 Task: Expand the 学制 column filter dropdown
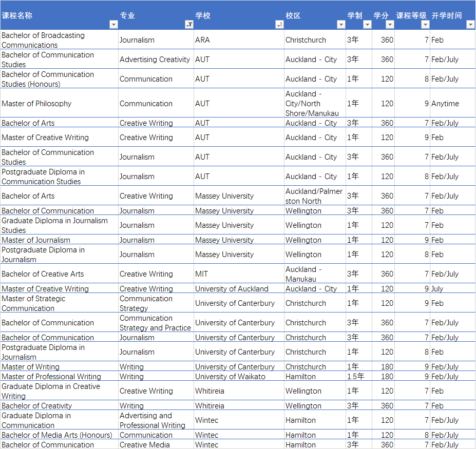[x=367, y=25]
